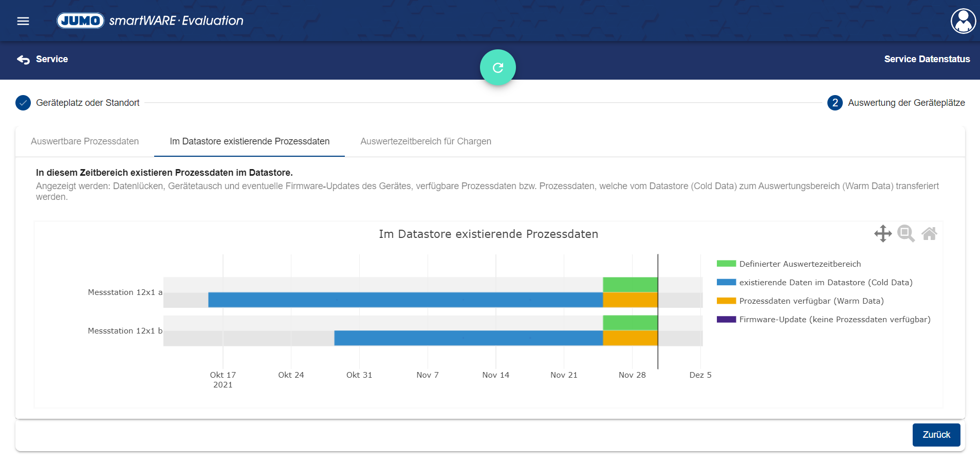Image resolution: width=980 pixels, height=463 pixels.
Task: Click orange Warm Data bar for Messstation 12x1 b
Action: pyautogui.click(x=630, y=338)
